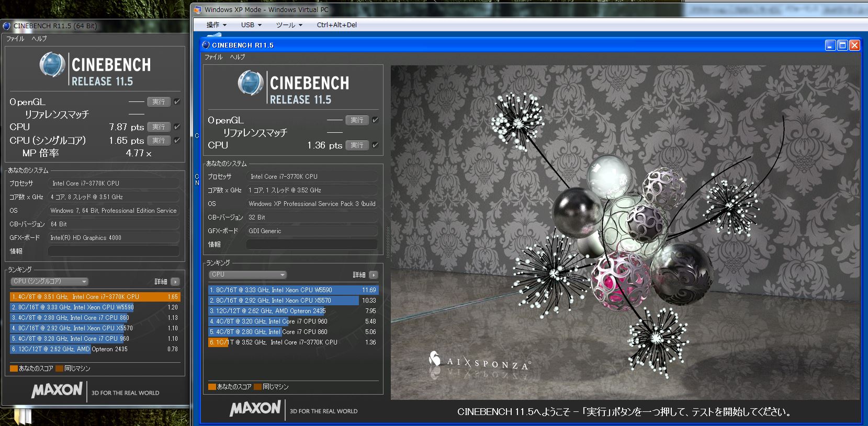
Task: Open the CPU (シングルコア) ranking dropdown
Action: pyautogui.click(x=49, y=281)
